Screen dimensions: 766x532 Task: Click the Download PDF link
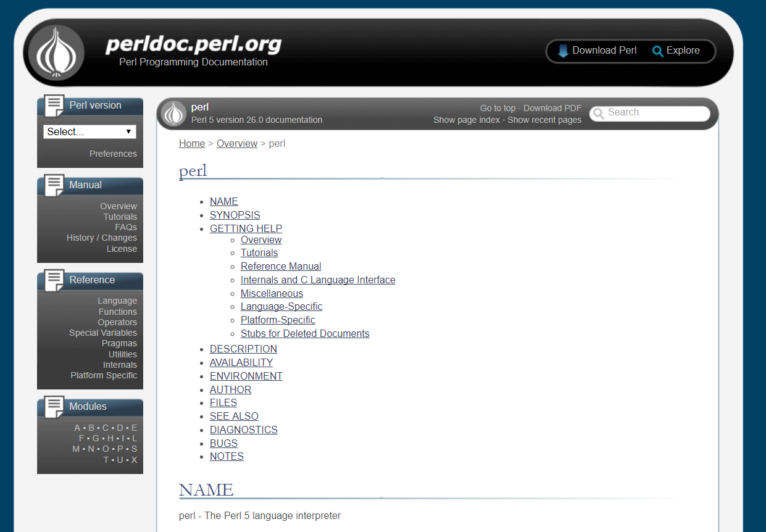coord(552,108)
